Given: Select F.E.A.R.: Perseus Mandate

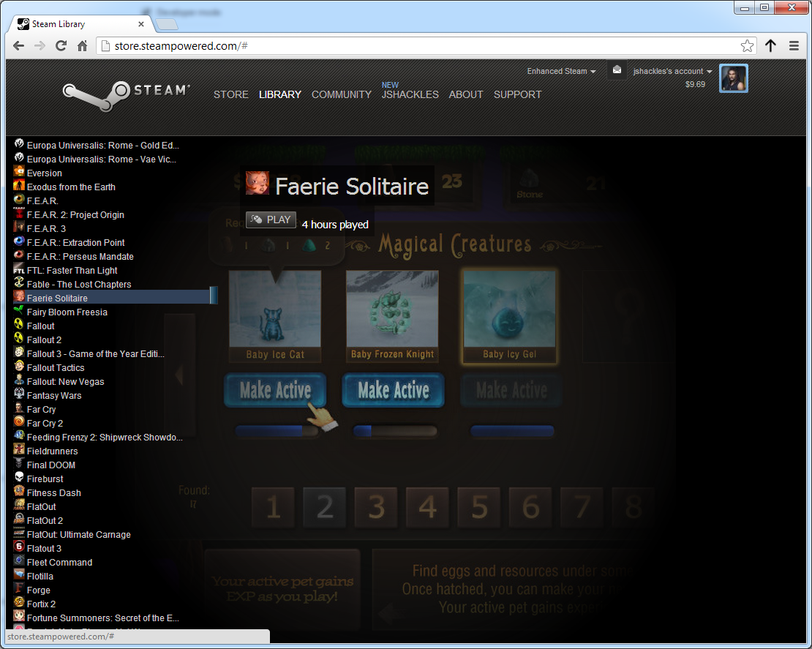Looking at the screenshot, I should (x=80, y=257).
